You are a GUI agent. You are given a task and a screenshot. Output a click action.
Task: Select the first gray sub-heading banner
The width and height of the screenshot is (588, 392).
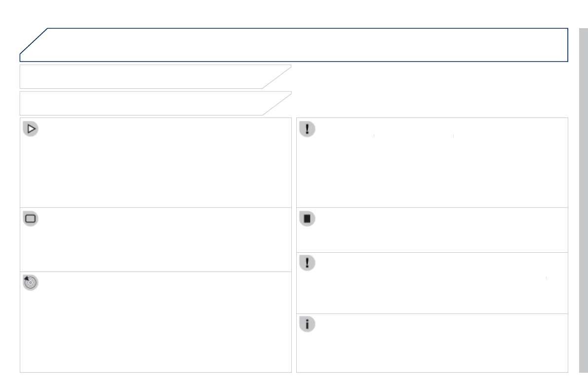[143, 77]
